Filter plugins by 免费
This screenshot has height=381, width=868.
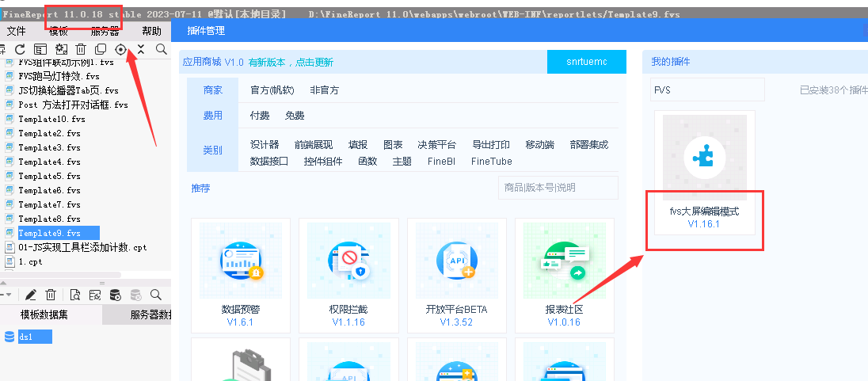tap(295, 116)
